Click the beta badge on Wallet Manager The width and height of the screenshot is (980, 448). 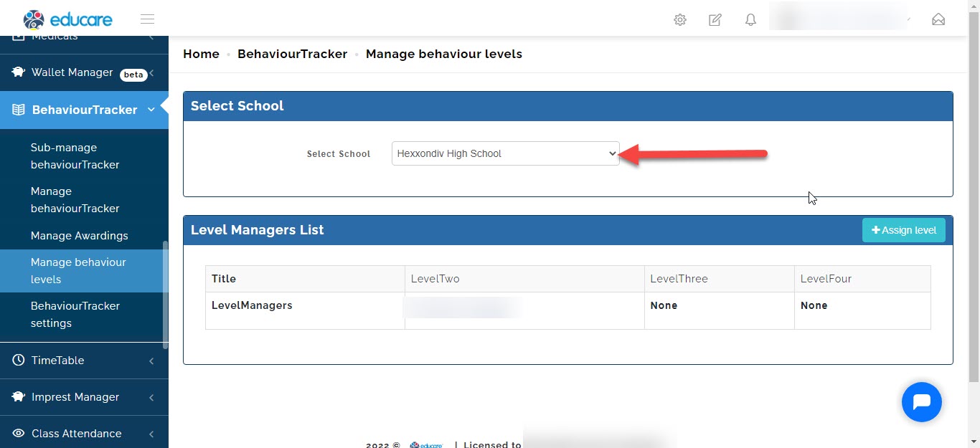pos(133,74)
